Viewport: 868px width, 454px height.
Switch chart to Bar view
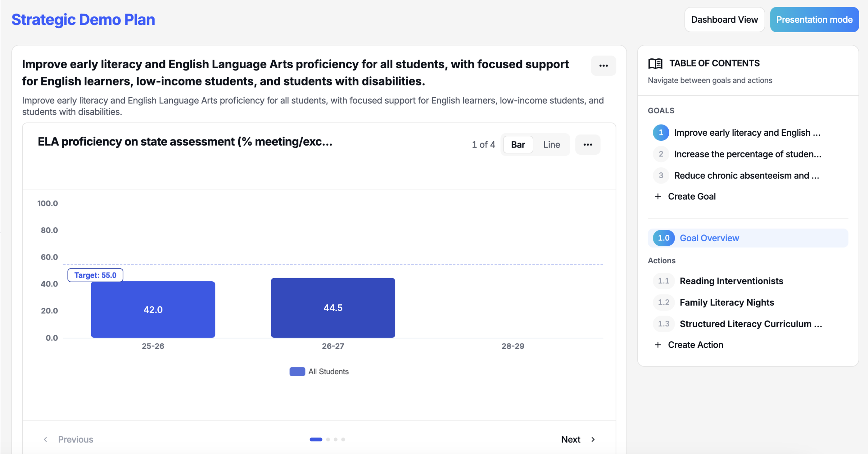[518, 145]
